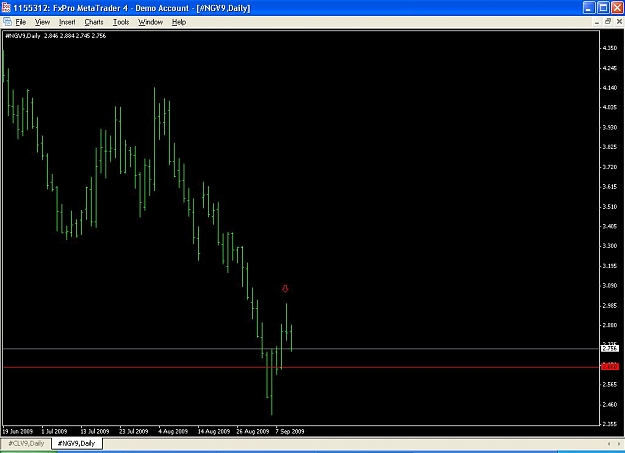Select the #NGV9,Daily chart tab
625x453 pixels.
[x=77, y=443]
